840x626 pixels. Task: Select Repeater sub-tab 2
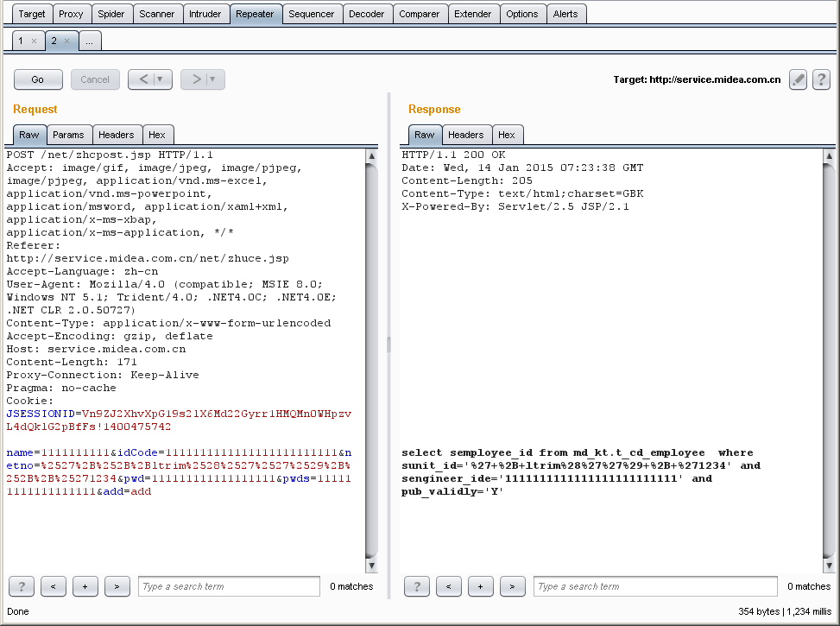[54, 41]
